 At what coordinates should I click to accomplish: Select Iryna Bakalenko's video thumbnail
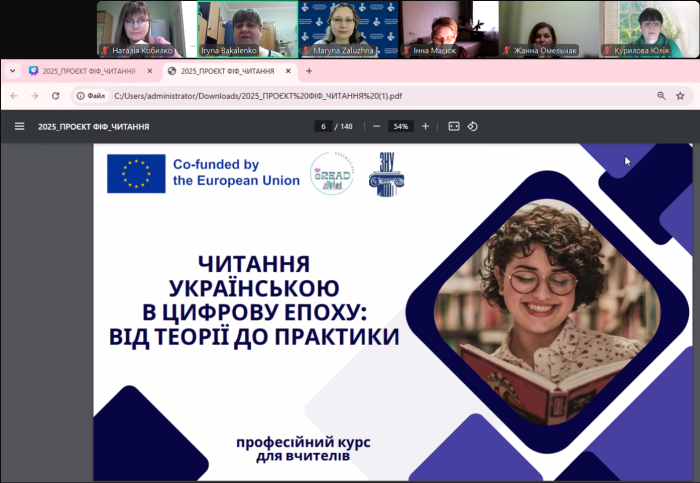(247, 29)
